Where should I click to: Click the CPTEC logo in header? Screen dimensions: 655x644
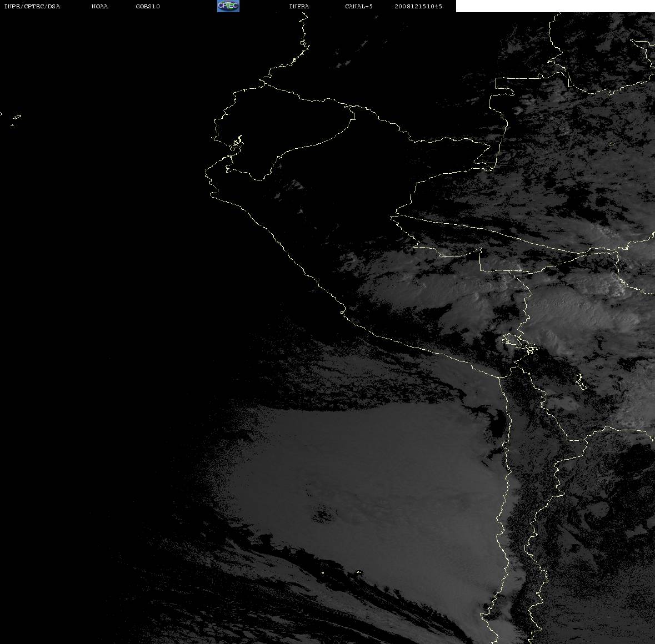(228, 6)
